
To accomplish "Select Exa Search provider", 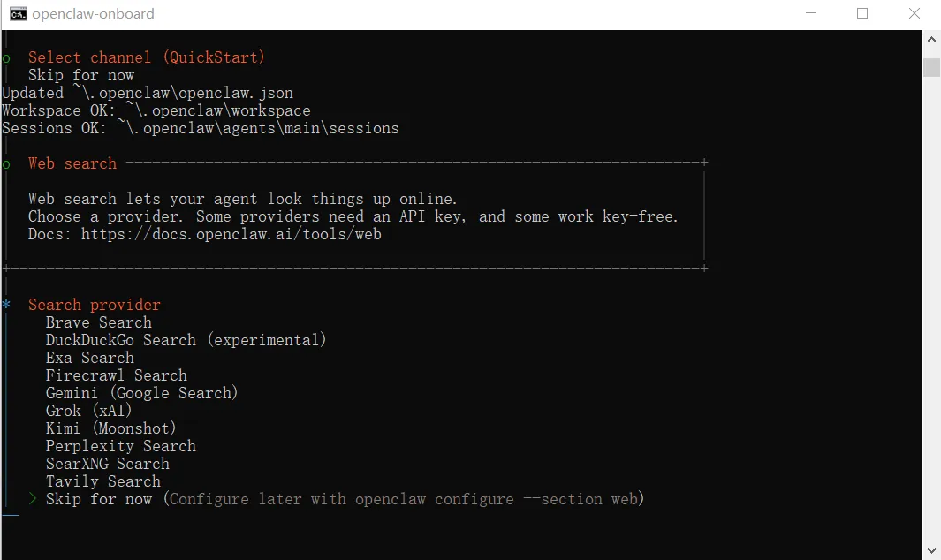I will pos(89,358).
